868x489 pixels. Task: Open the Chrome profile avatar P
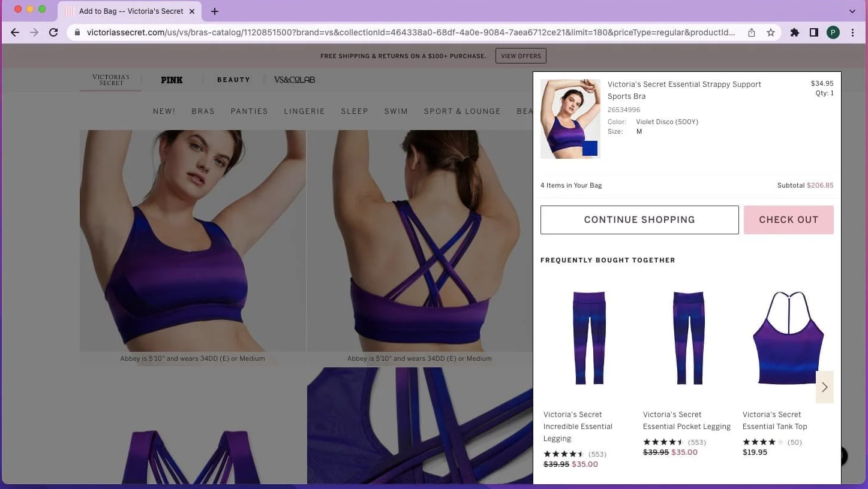[833, 32]
